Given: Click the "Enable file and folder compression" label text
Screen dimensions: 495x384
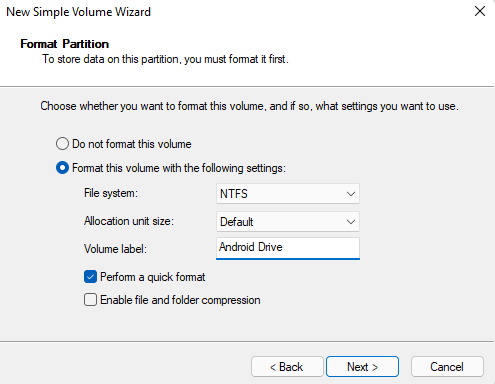Looking at the screenshot, I should click(x=180, y=300).
